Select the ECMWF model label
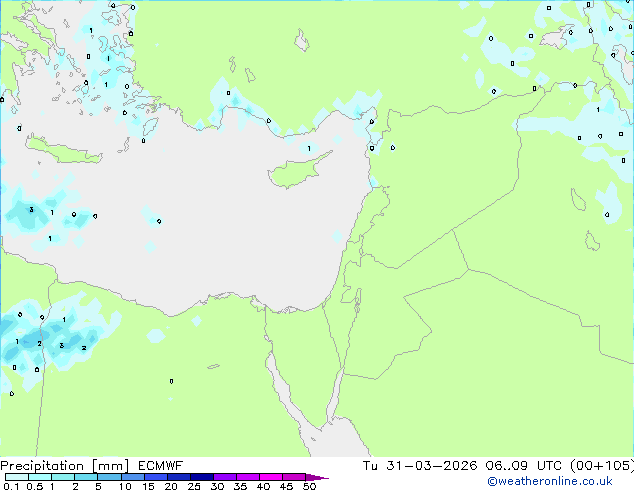 tap(161, 466)
